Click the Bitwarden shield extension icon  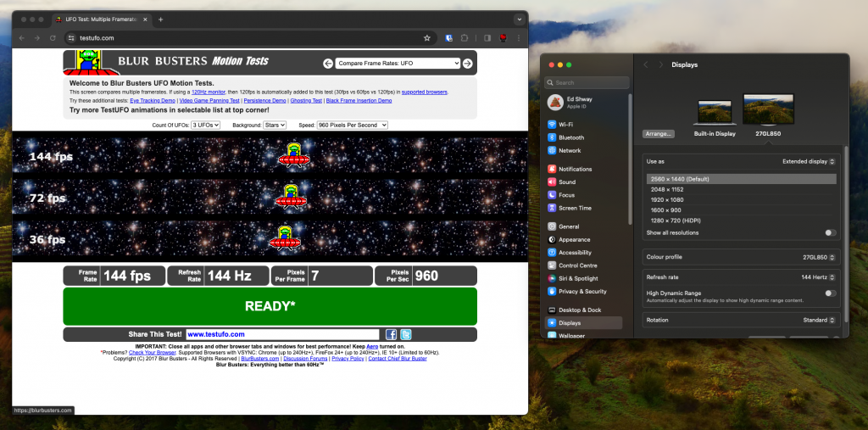click(x=449, y=38)
